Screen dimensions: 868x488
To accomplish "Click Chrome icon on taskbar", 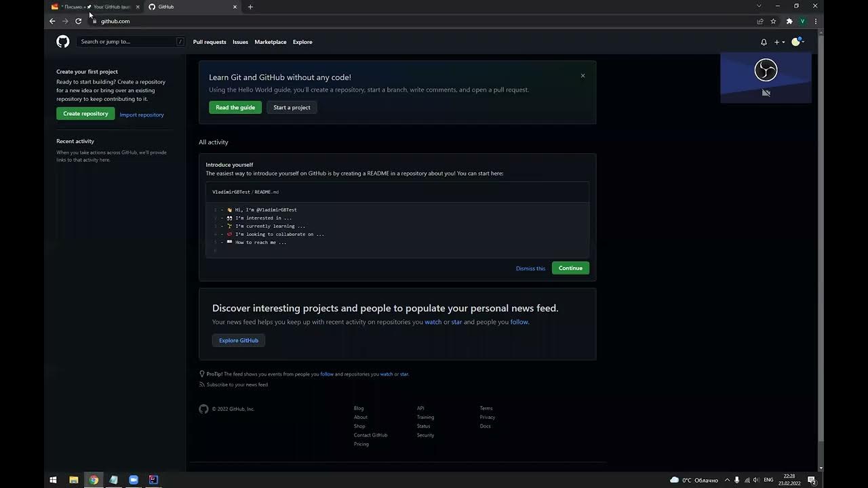I will coord(94,480).
